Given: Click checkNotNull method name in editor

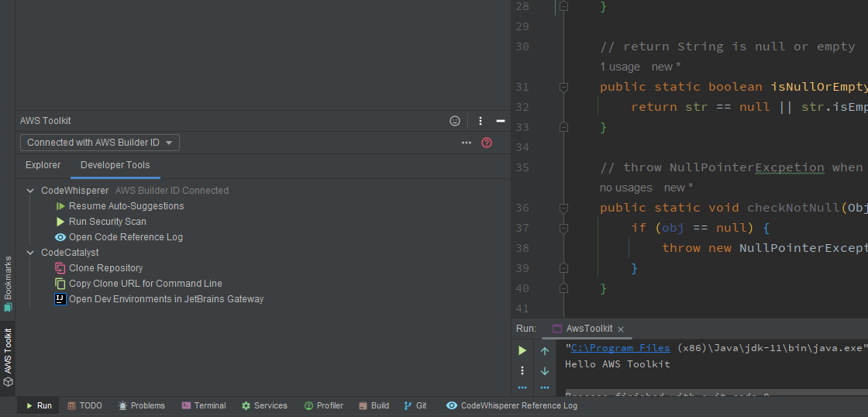Looking at the screenshot, I should pyautogui.click(x=794, y=208).
